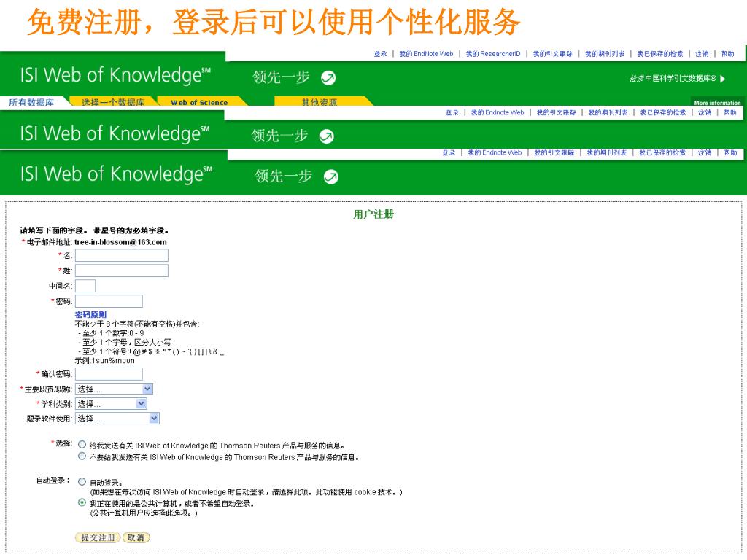
Task: Click the 取消 cancel button
Action: (x=136, y=537)
